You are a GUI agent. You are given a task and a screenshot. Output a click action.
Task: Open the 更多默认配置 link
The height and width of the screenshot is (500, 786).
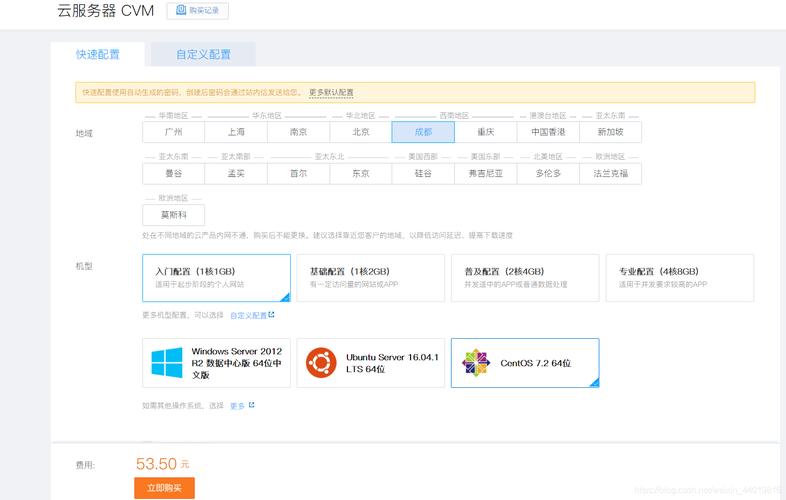(331, 92)
